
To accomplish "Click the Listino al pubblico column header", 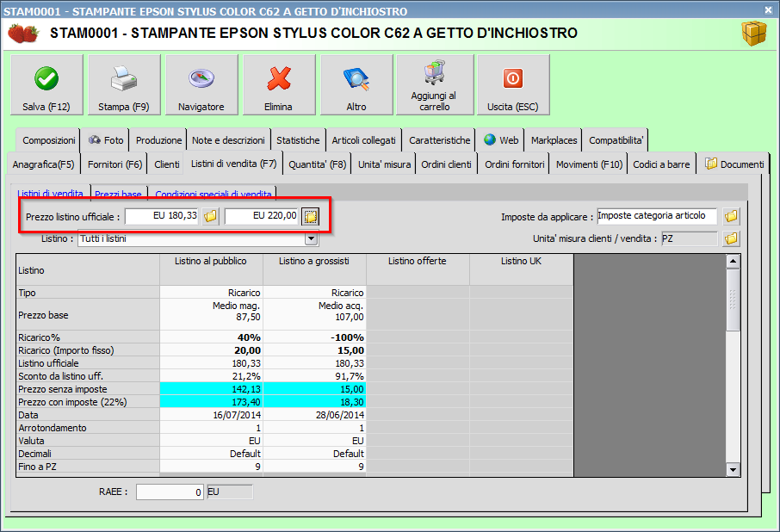I will pyautogui.click(x=211, y=270).
